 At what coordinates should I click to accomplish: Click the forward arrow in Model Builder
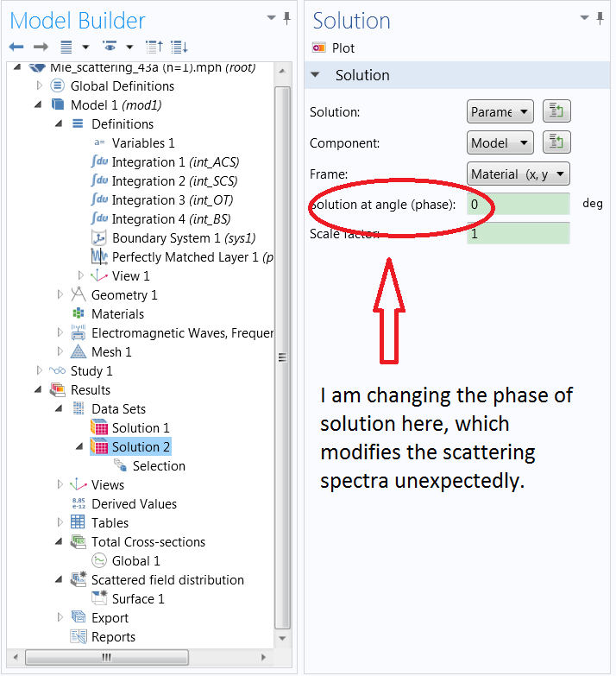click(40, 47)
